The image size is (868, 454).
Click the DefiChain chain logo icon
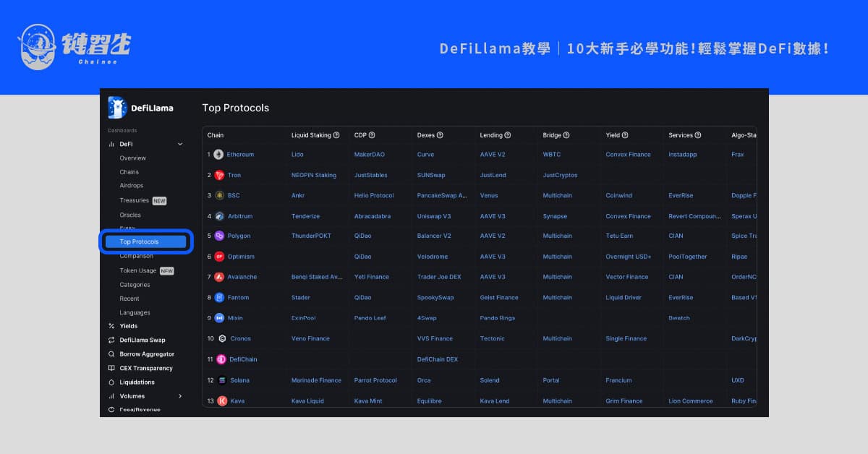[221, 359]
